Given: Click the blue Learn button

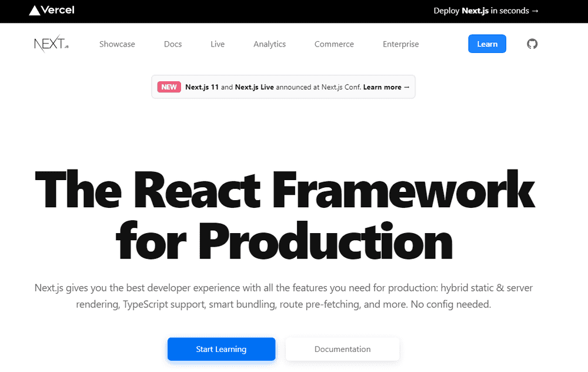Looking at the screenshot, I should [x=487, y=44].
